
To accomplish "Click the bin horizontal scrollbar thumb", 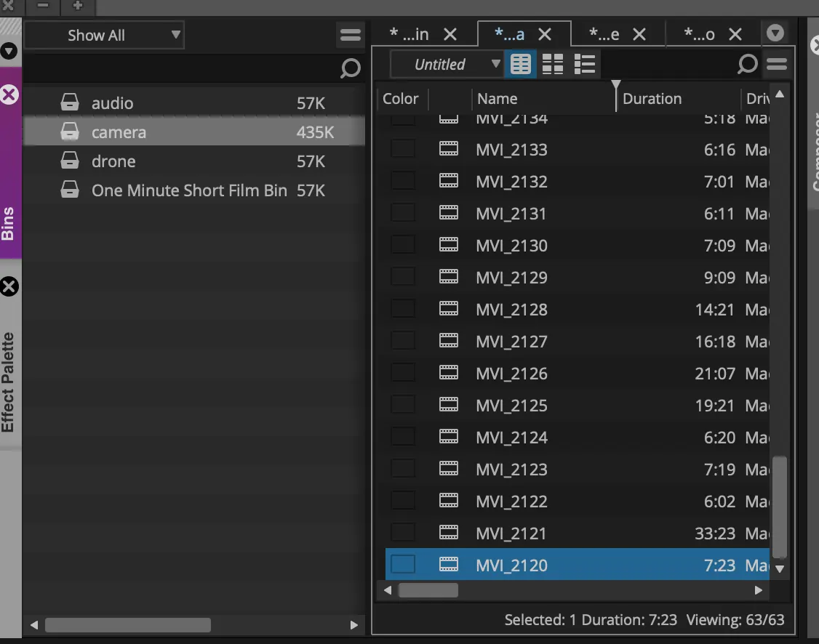I will click(428, 590).
